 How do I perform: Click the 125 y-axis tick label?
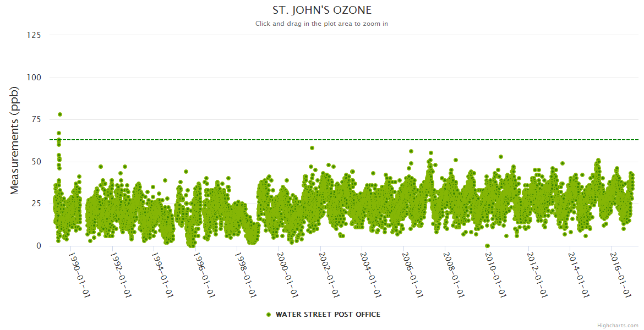click(x=34, y=35)
